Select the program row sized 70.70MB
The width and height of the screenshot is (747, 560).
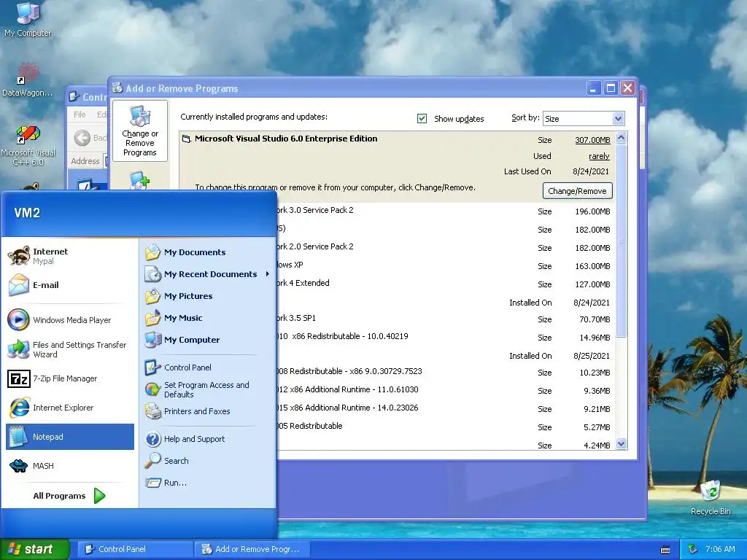[446, 318]
